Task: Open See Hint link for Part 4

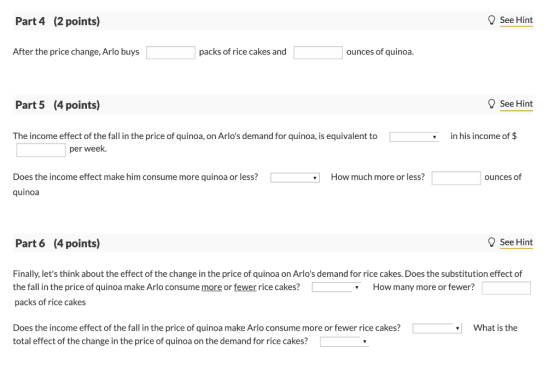Action: click(x=516, y=20)
